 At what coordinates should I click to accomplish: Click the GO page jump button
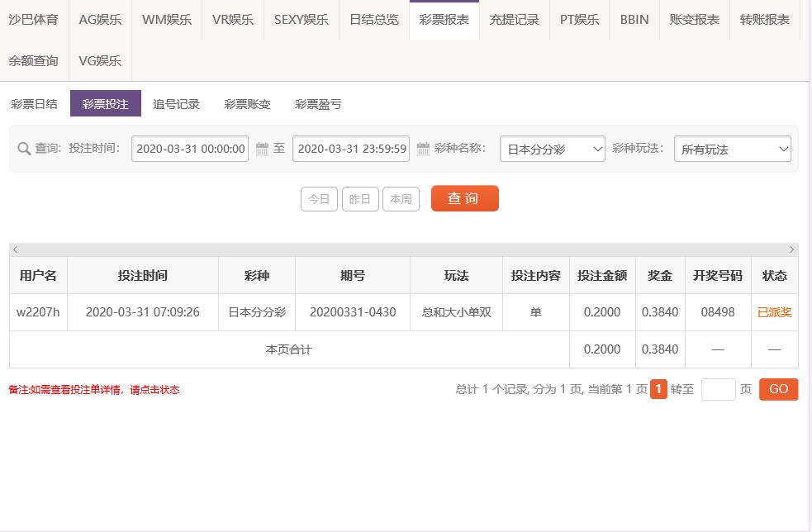778,389
